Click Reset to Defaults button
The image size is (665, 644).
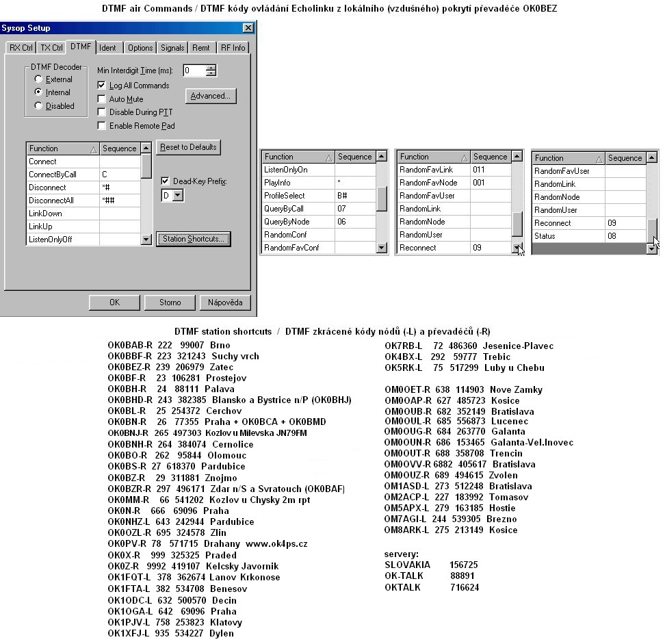click(x=188, y=147)
